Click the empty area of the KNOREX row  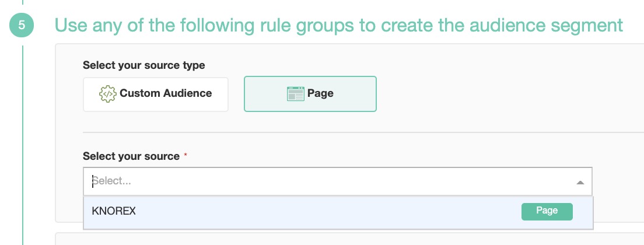click(x=327, y=212)
